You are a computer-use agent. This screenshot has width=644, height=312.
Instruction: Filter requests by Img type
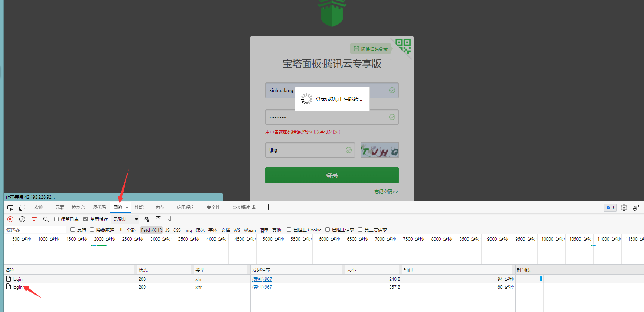tap(188, 230)
